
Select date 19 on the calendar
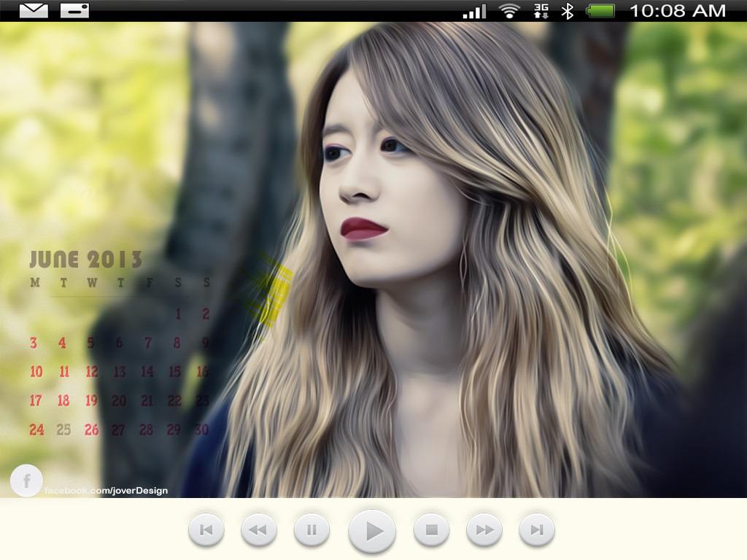coord(91,400)
